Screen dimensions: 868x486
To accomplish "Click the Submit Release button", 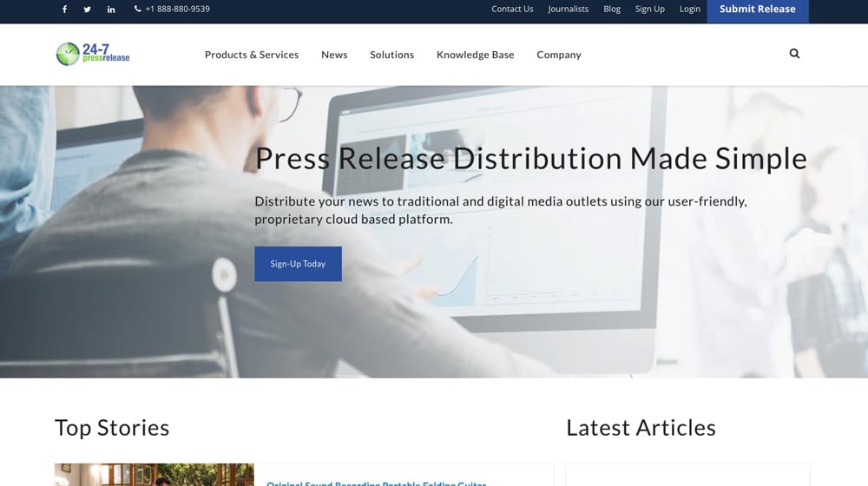I will [x=757, y=10].
